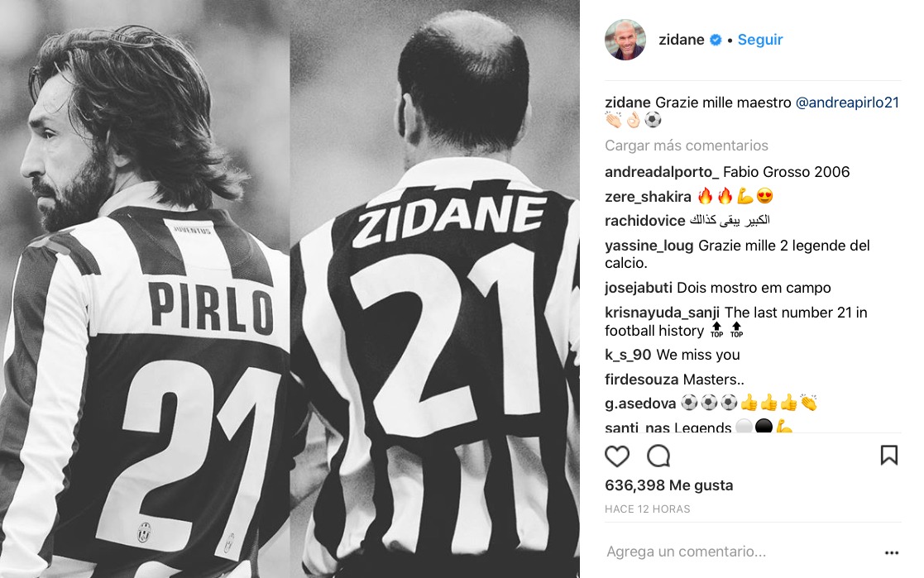Visit zere_shakira profile
The width and height of the screenshot is (924, 578).
point(649,196)
